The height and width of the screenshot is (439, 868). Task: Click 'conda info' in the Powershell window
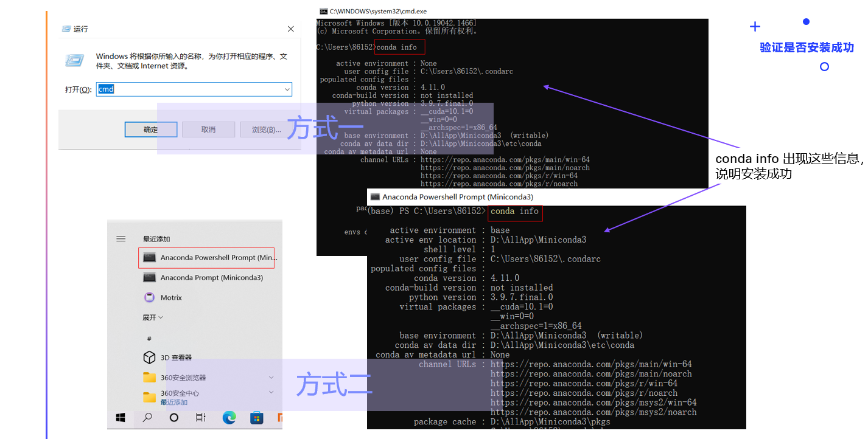(x=514, y=211)
